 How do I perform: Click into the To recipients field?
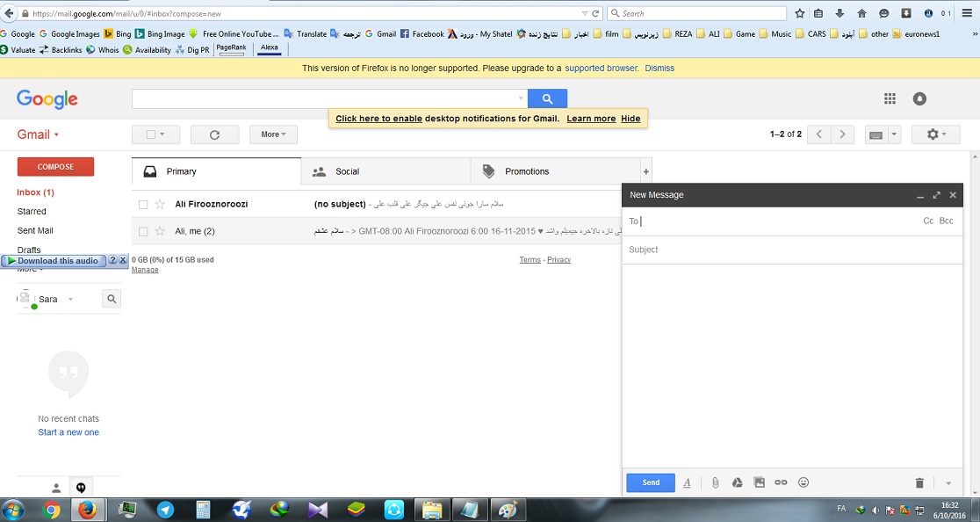(x=775, y=221)
